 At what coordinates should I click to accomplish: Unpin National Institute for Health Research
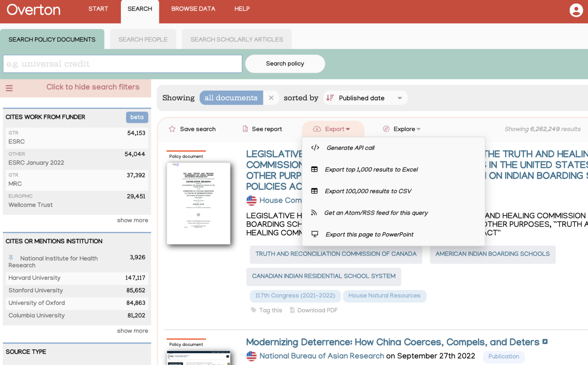click(11, 258)
